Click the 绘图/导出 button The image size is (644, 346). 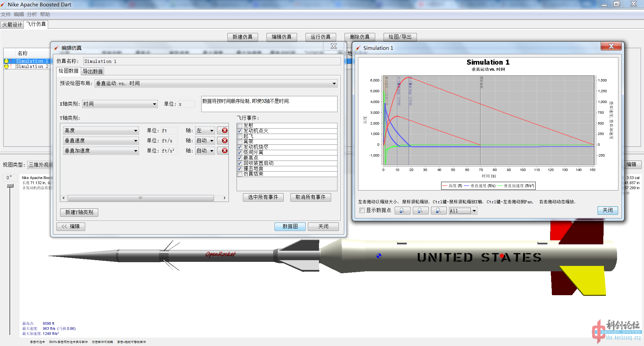pyautogui.click(x=400, y=37)
